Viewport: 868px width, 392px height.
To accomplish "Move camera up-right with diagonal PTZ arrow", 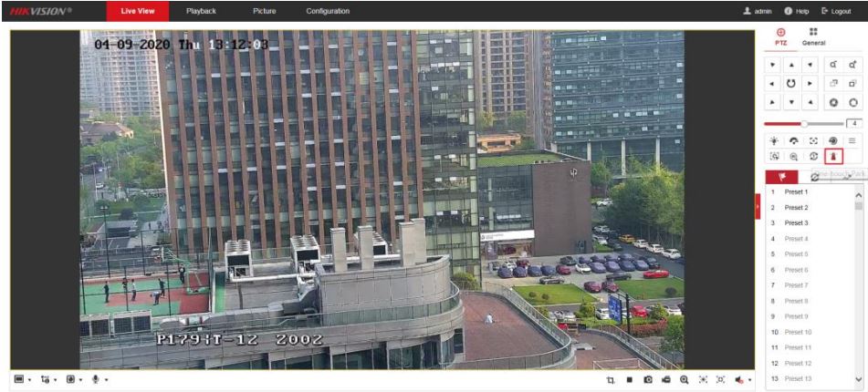I will [x=810, y=66].
